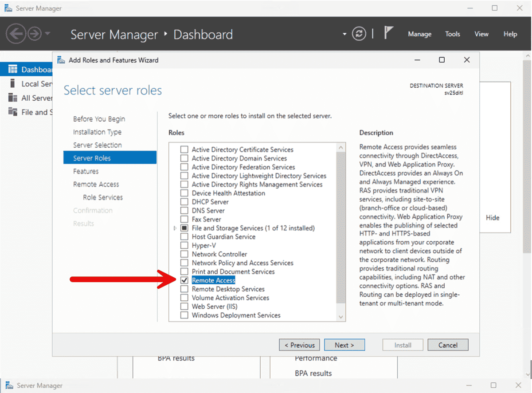Click Hide link on the dashboard

[x=493, y=218]
